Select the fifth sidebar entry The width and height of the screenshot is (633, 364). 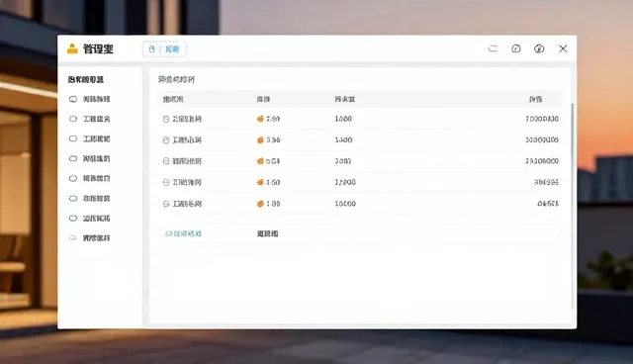click(90, 178)
